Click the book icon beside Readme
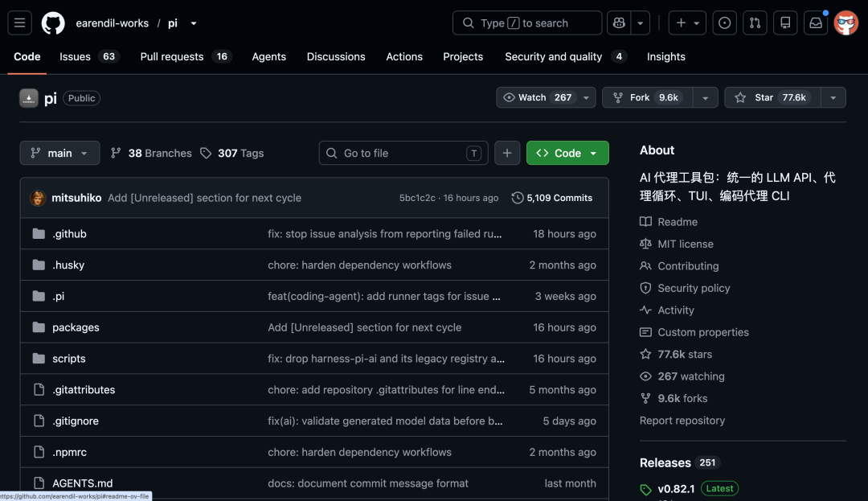This screenshot has width=868, height=501. coord(645,221)
